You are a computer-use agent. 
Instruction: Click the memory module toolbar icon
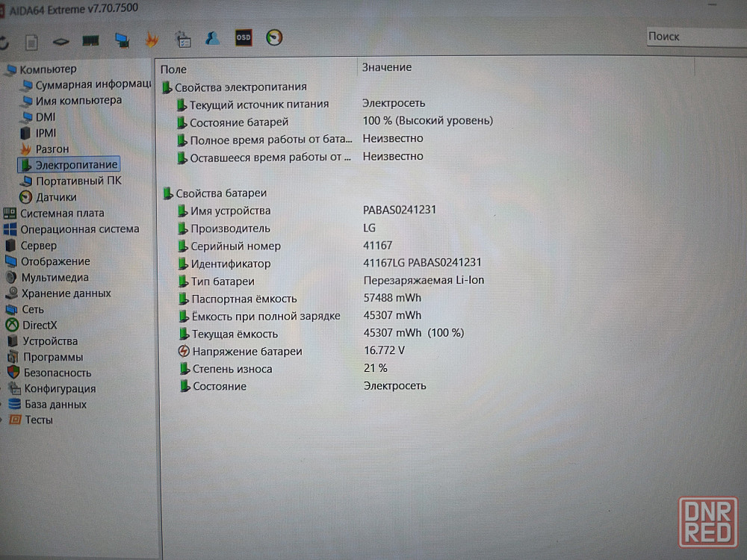tap(90, 40)
